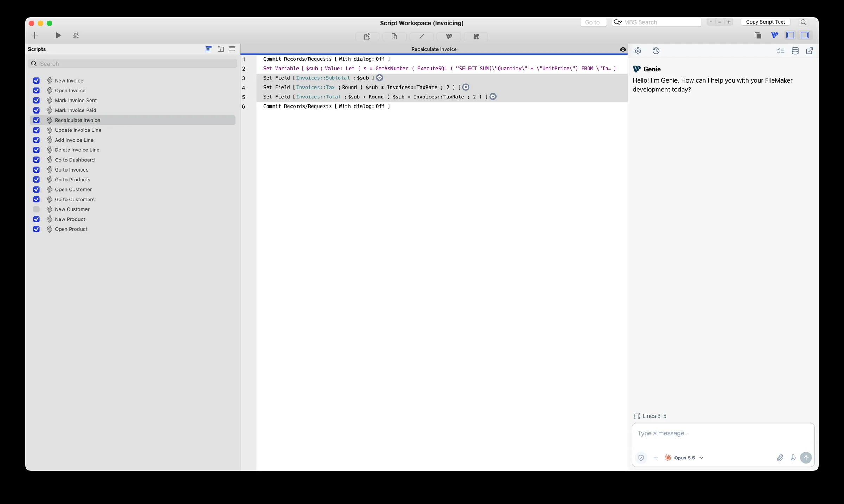Send message with the arrow button
The height and width of the screenshot is (504, 844).
tap(806, 458)
